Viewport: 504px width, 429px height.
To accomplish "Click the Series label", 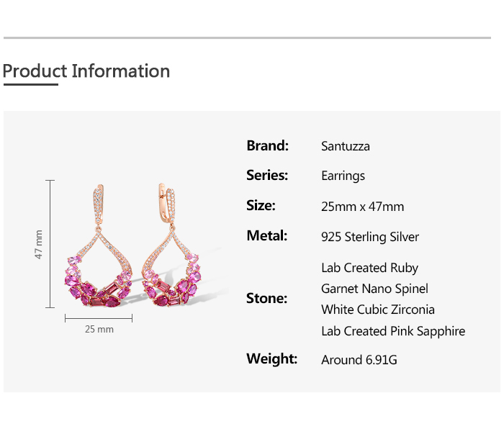I will coord(267,176).
